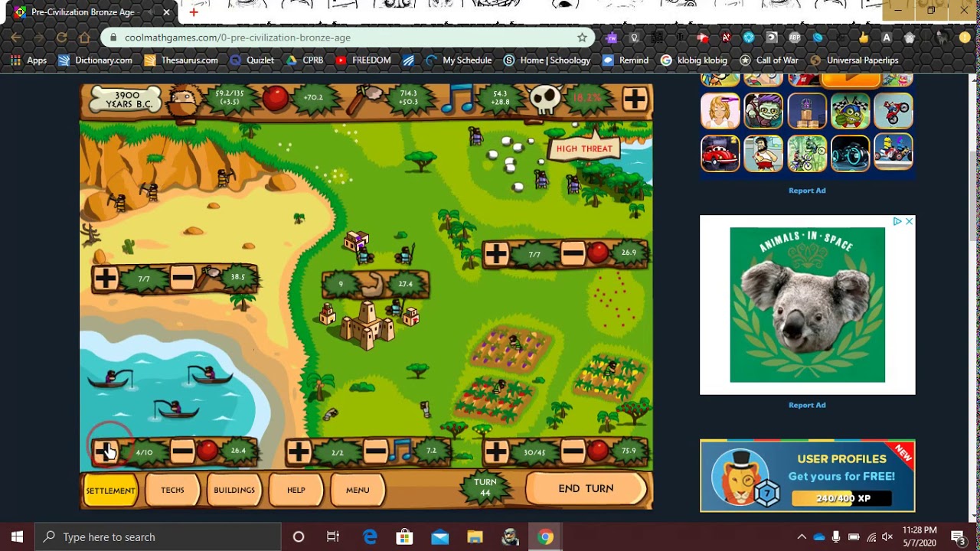This screenshot has height=551, width=980.
Task: Click the skull threat icon in the top bar
Action: click(545, 99)
